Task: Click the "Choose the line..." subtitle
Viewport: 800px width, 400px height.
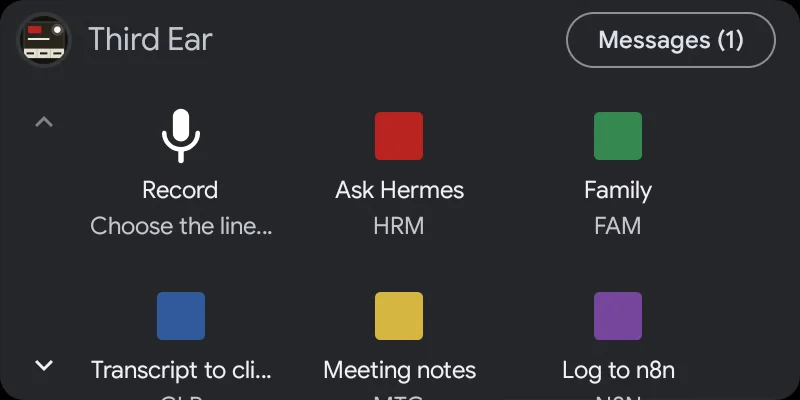Action: tap(181, 226)
